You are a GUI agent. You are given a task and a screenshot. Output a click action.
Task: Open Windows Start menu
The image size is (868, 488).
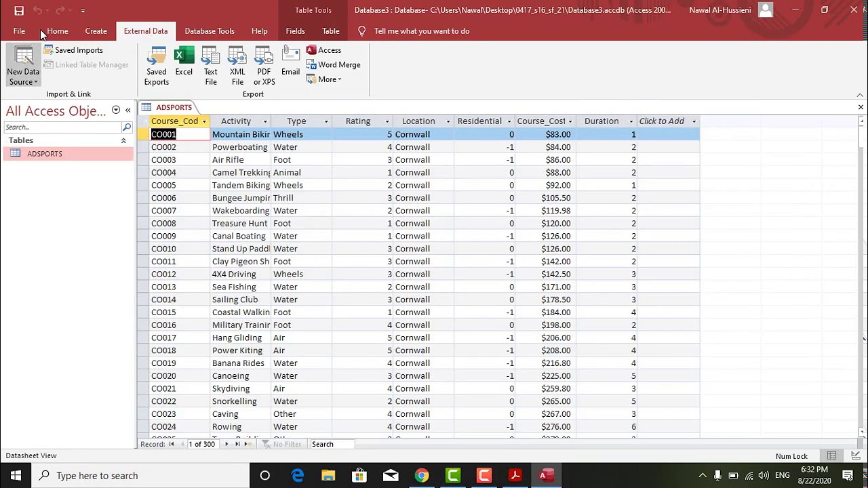tap(16, 476)
